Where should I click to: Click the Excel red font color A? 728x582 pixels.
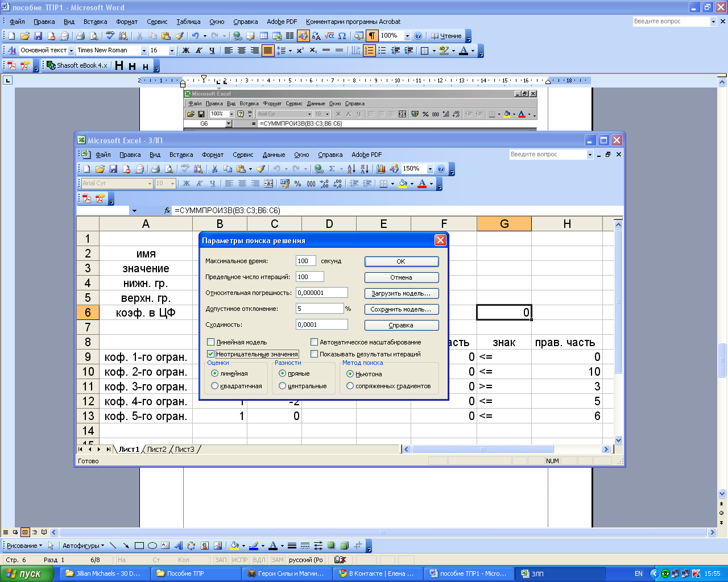pos(422,184)
